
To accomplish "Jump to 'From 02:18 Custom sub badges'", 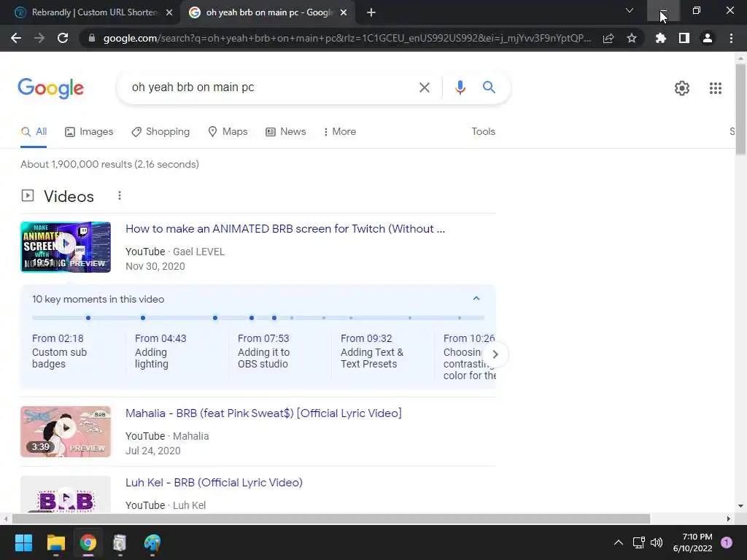I will (x=60, y=351).
